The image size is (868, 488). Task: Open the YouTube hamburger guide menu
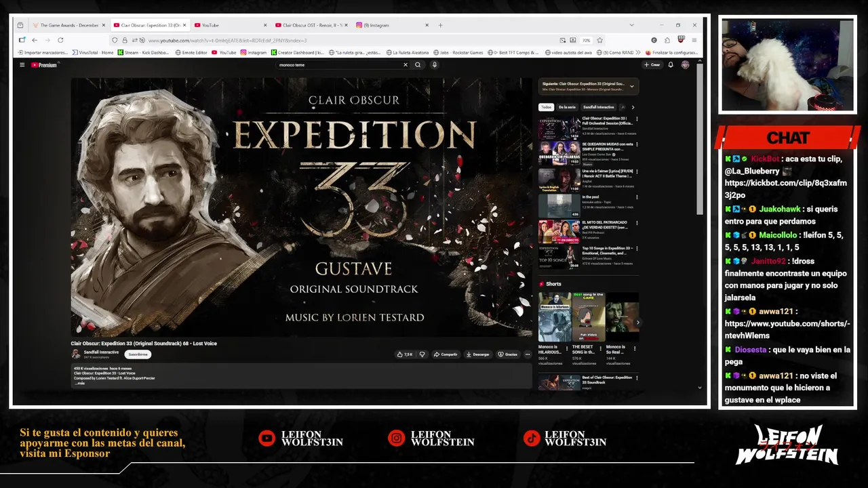pyautogui.click(x=22, y=65)
